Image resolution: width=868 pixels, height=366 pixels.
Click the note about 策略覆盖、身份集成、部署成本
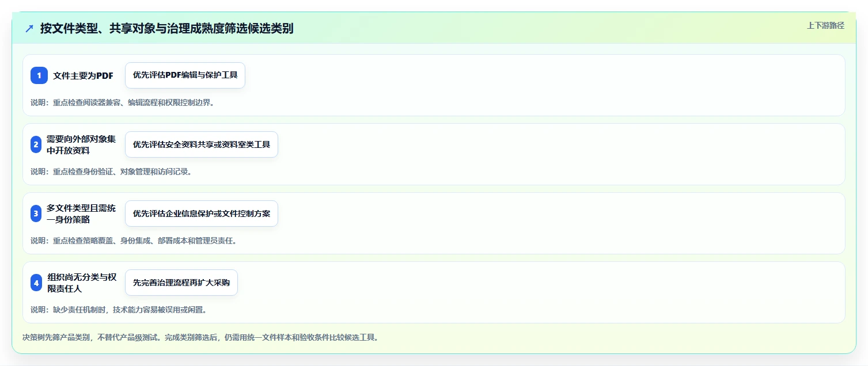pos(134,241)
